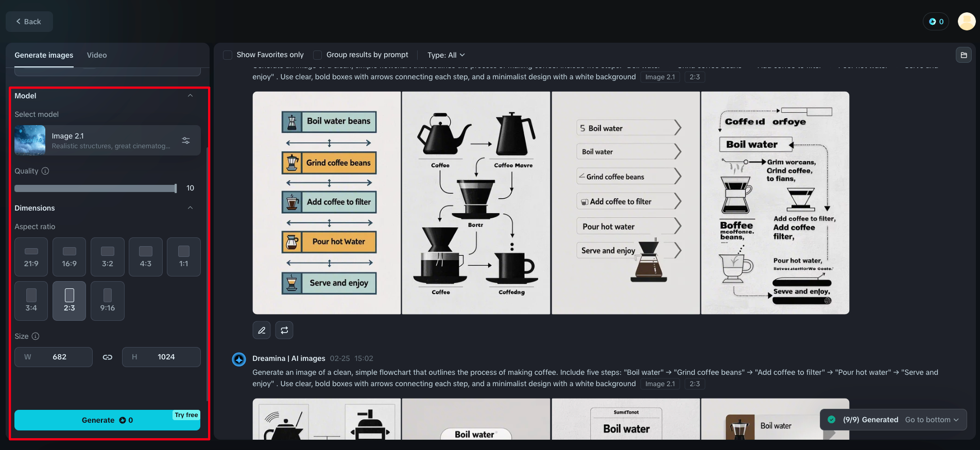Screen dimensions: 980x450
Task: Open the user profile avatar
Action: pos(967,22)
